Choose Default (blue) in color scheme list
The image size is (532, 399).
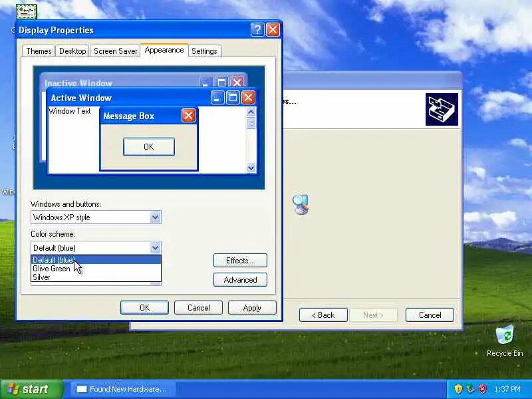tap(96, 259)
